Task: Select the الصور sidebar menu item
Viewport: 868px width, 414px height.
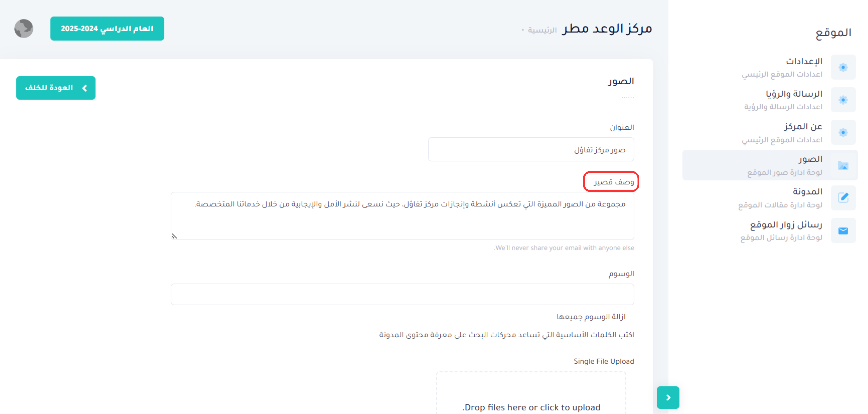Action: click(x=770, y=165)
